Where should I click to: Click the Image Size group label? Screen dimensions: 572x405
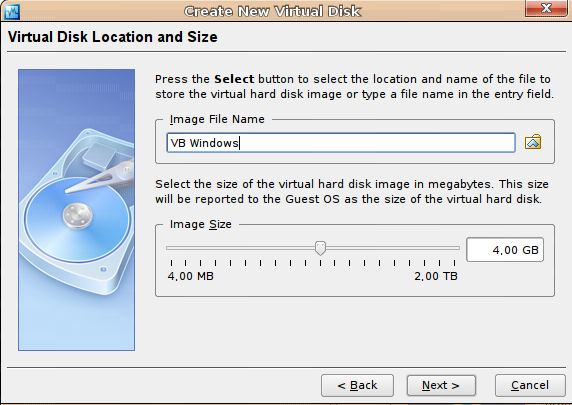click(x=201, y=224)
